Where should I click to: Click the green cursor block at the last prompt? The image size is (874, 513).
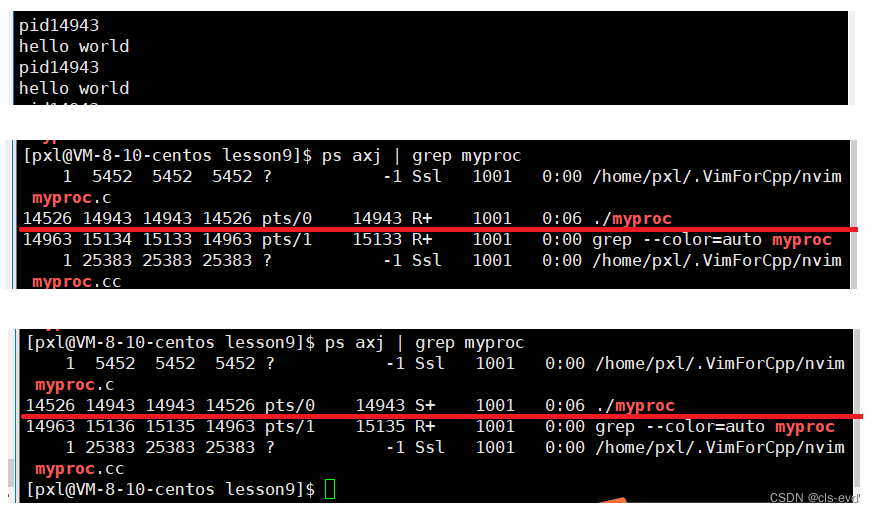click(x=331, y=490)
